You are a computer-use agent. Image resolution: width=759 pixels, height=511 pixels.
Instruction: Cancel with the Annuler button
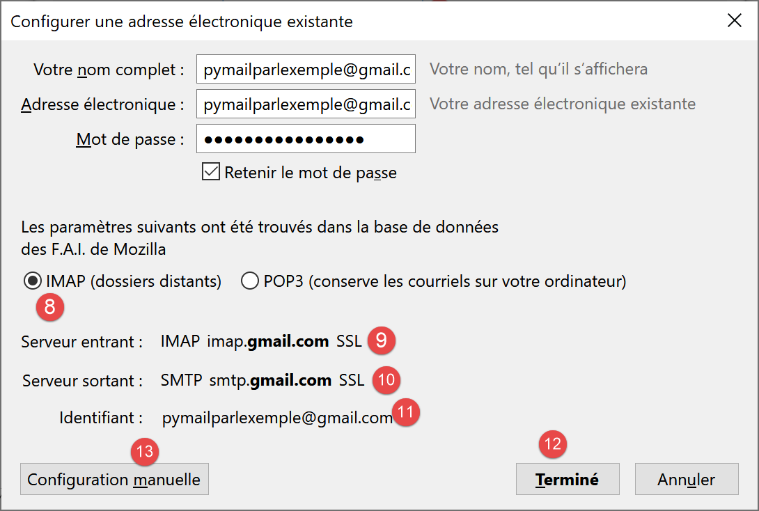pos(686,479)
